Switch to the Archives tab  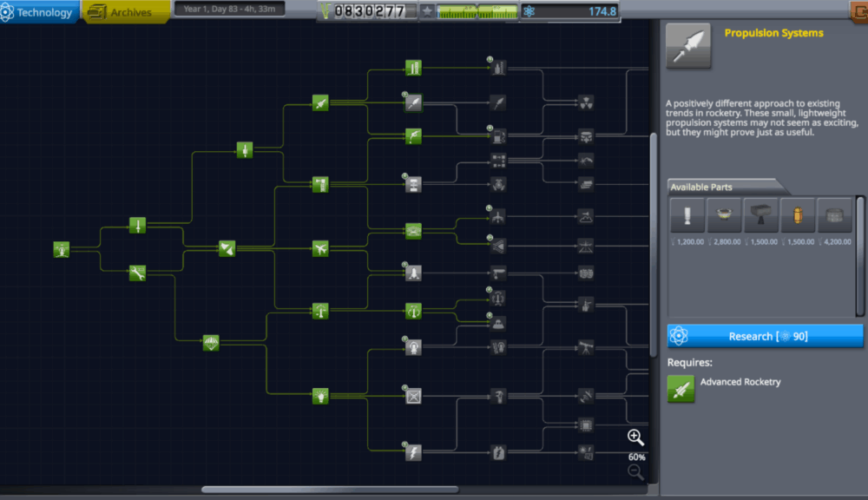click(127, 12)
